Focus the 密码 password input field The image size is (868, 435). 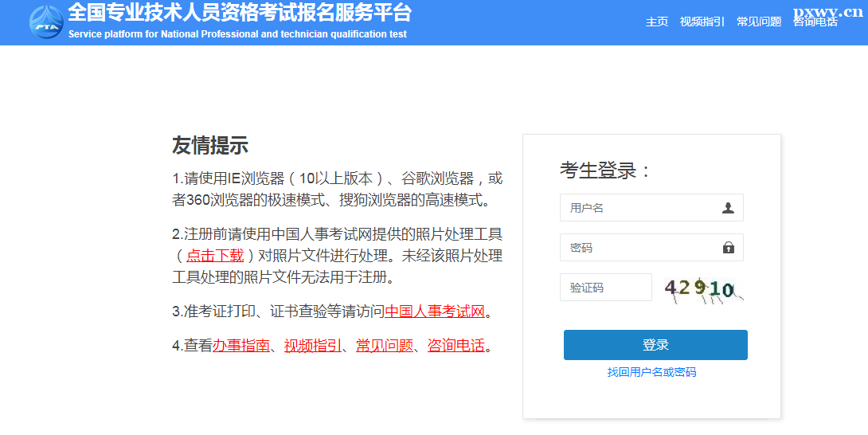[651, 247]
